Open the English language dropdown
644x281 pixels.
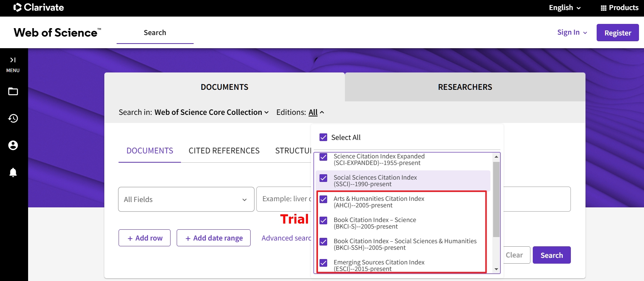pyautogui.click(x=565, y=8)
